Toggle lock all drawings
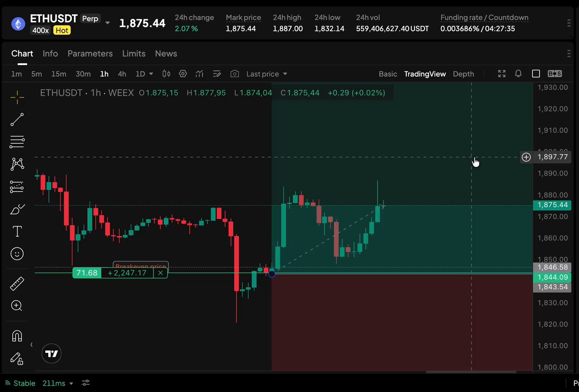Viewport: 579px width, 392px height. coord(17,358)
